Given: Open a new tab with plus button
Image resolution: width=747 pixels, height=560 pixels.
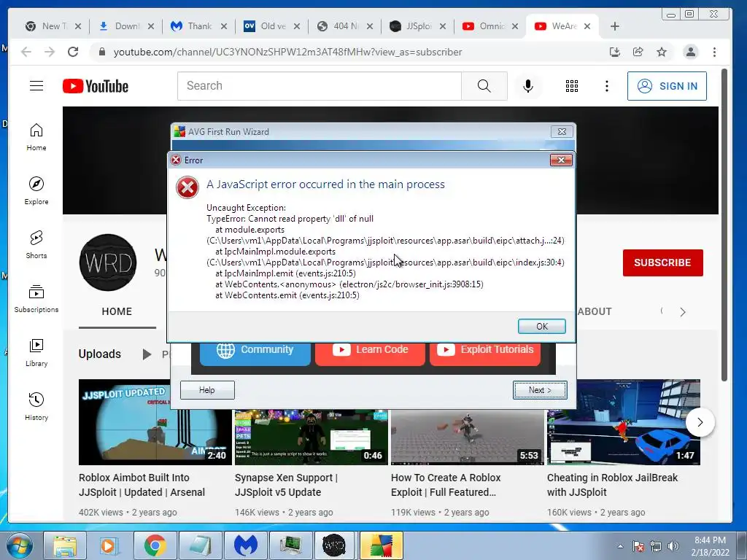Looking at the screenshot, I should coord(614,26).
